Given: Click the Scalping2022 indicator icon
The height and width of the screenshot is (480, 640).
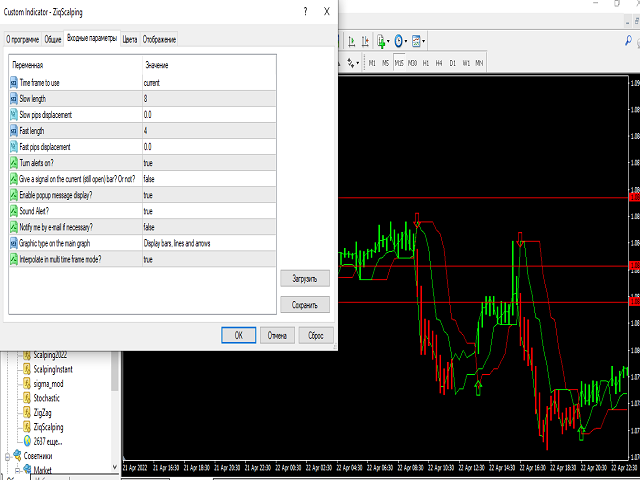Looking at the screenshot, I should [x=27, y=355].
